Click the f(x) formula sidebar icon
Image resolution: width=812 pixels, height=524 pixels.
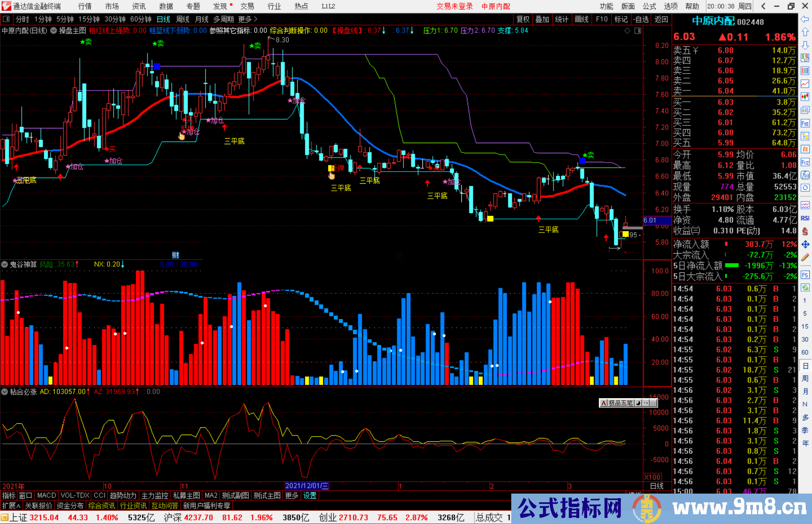(x=805, y=175)
